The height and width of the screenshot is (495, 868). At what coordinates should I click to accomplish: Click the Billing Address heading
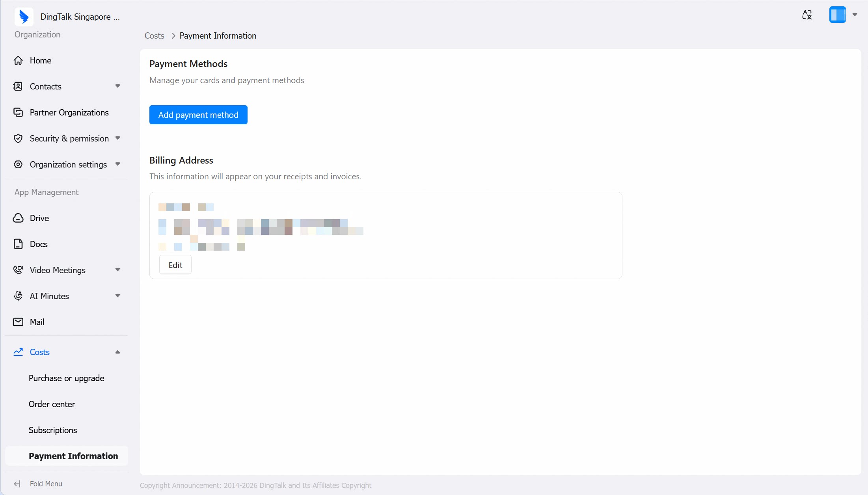pyautogui.click(x=181, y=160)
